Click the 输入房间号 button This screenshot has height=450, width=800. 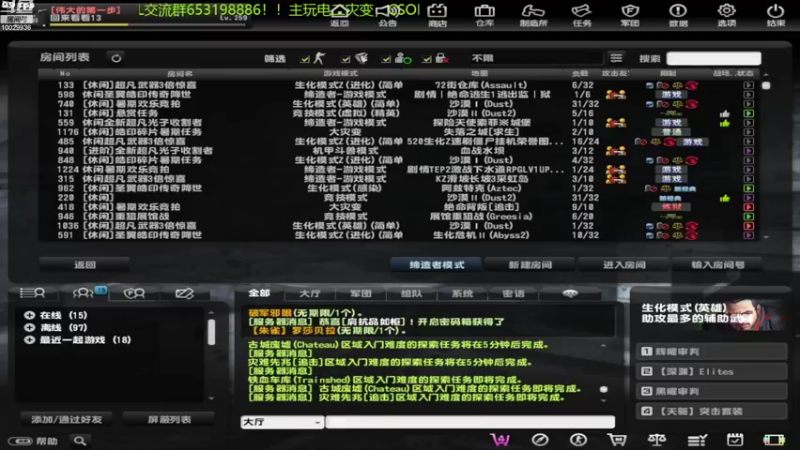[717, 265]
